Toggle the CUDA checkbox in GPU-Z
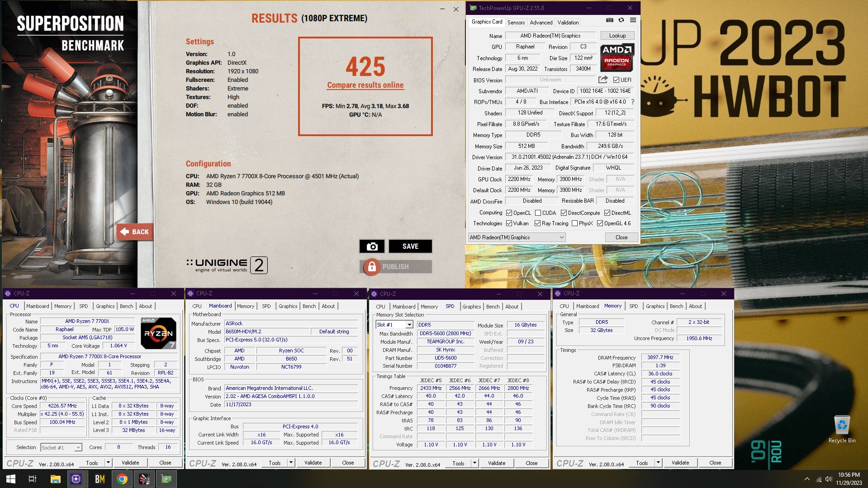The height and width of the screenshot is (488, 868). coord(538,213)
